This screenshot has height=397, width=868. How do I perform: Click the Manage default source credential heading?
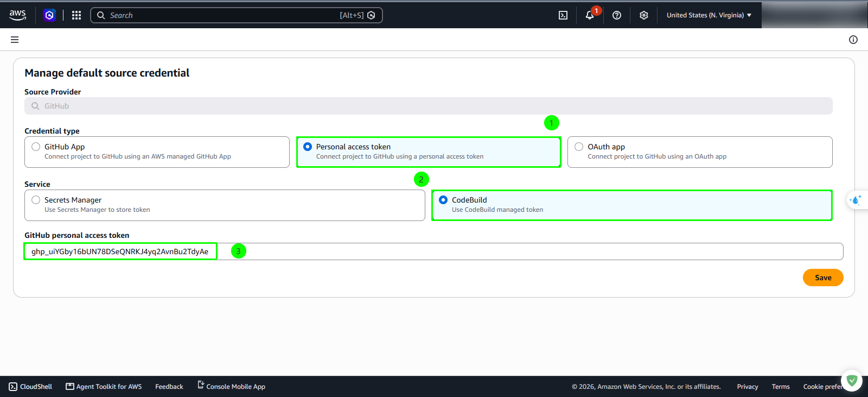[x=107, y=73]
